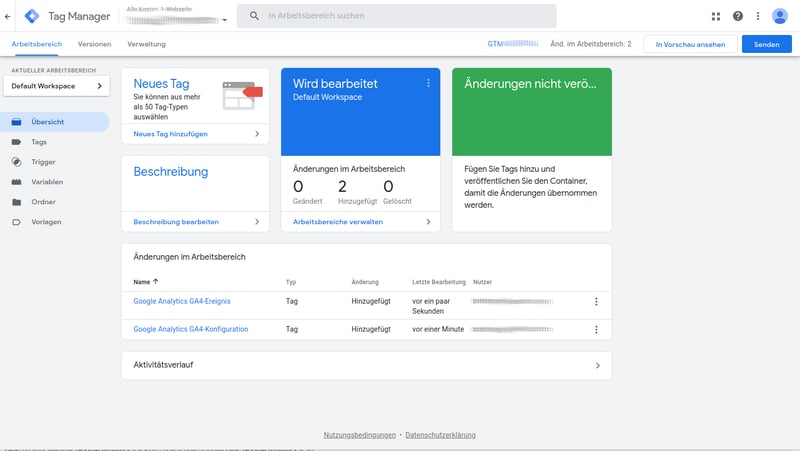Screen dimensions: 800x451
Task: Click the user account avatar
Action: (x=780, y=16)
